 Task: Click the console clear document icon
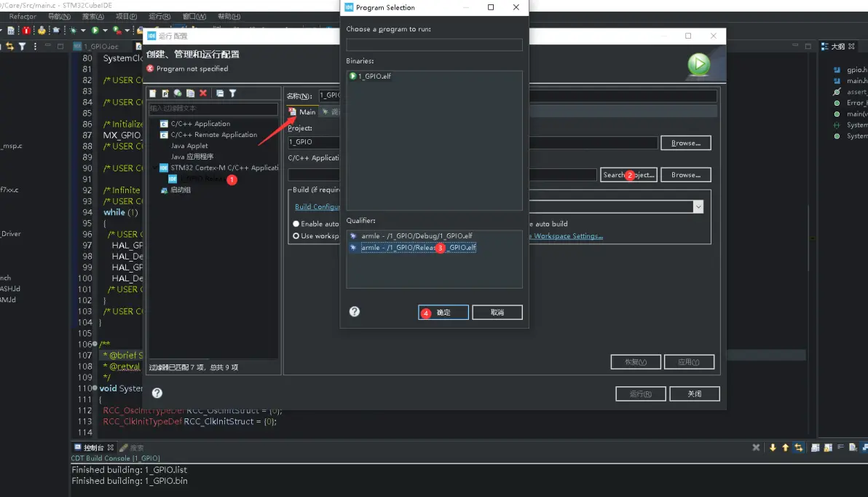[x=853, y=447]
